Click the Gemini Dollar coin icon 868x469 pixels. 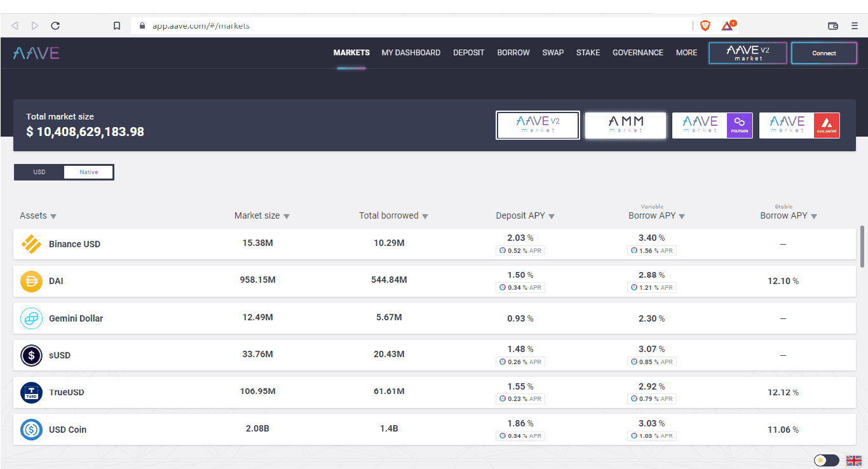[x=31, y=318]
